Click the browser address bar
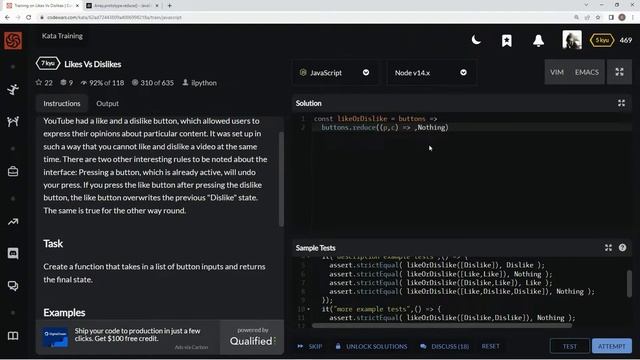This screenshot has width=640, height=360. 302,17
